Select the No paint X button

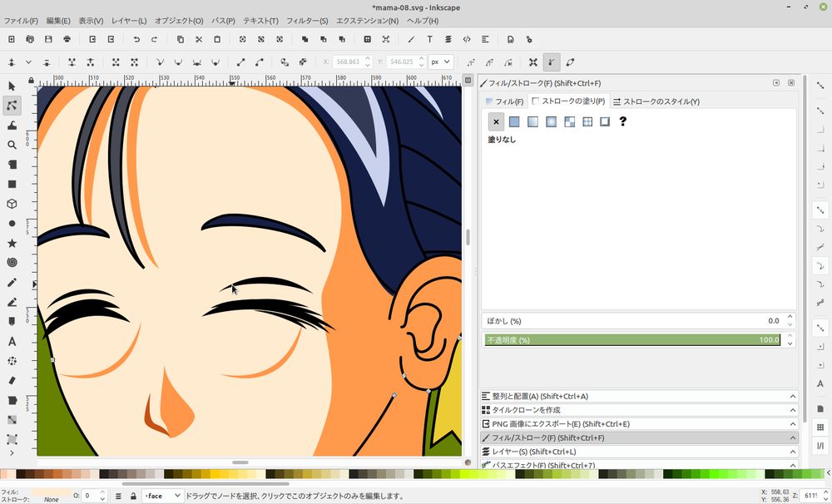(496, 122)
